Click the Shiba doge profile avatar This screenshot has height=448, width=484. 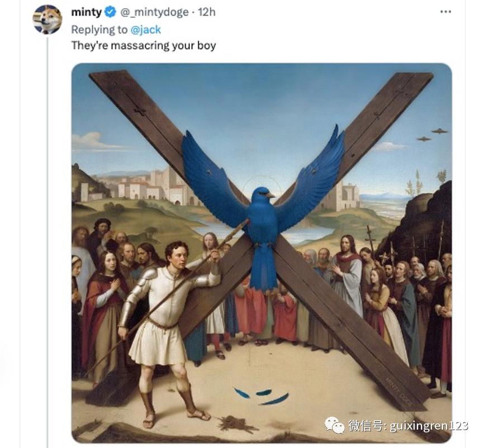click(x=48, y=19)
